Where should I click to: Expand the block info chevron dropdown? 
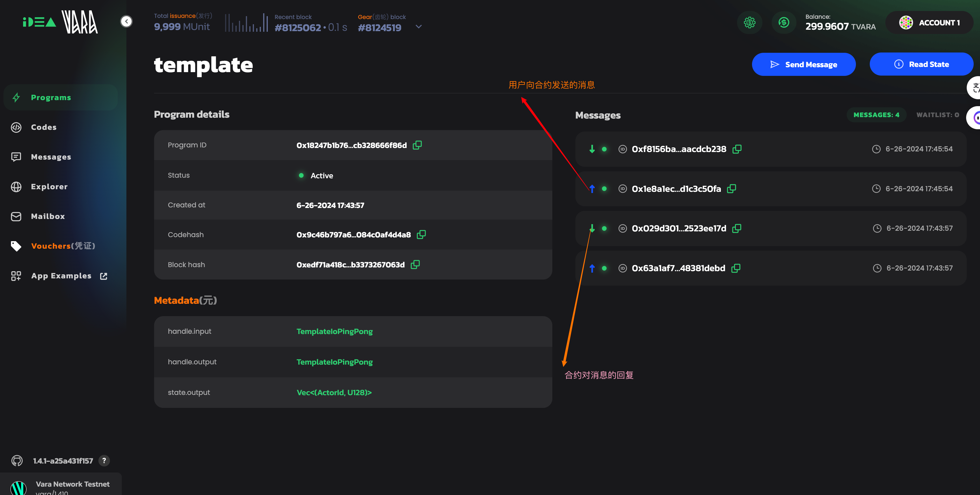pyautogui.click(x=418, y=27)
